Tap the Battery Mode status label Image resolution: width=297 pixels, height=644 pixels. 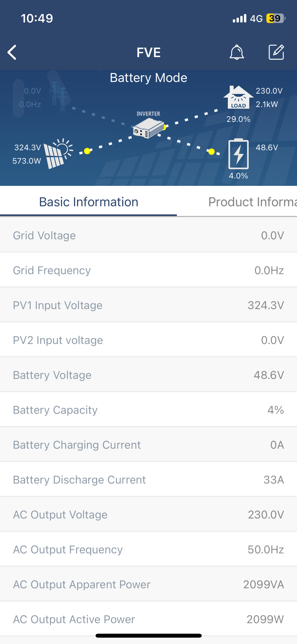click(148, 78)
